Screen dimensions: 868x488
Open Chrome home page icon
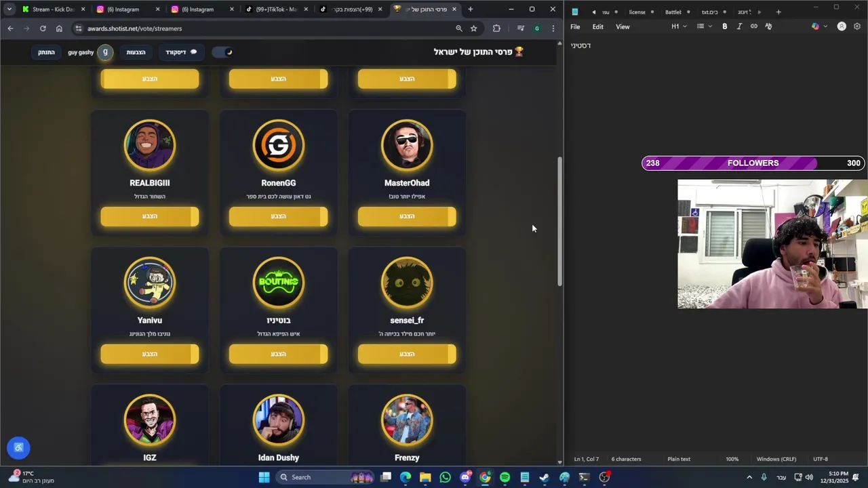(59, 28)
